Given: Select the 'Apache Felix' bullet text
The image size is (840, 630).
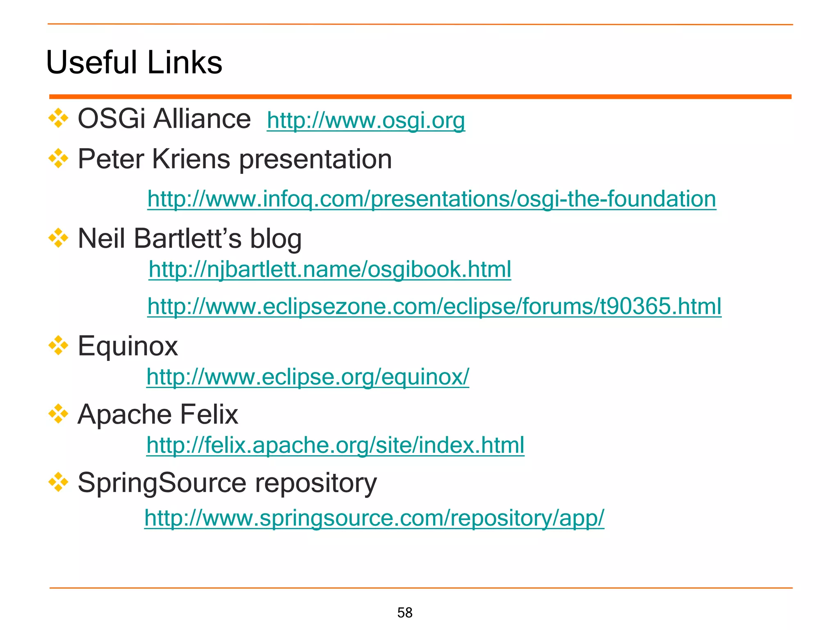Looking at the screenshot, I should pyautogui.click(x=157, y=414).
